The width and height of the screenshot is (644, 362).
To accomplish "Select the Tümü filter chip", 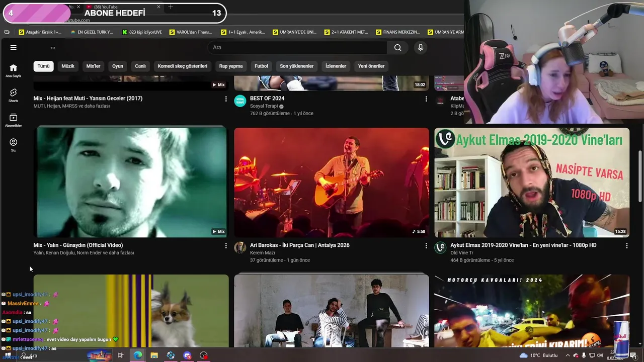I will point(44,66).
